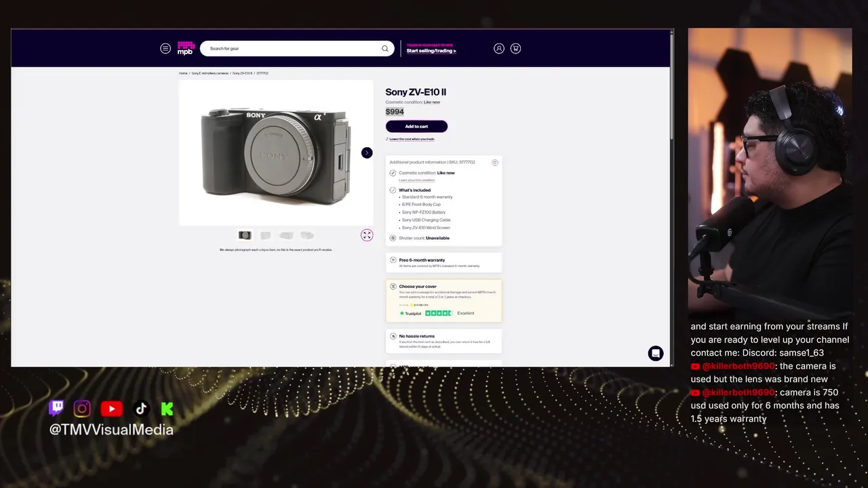This screenshot has height=488, width=868.
Task: Go to the next product image with the arrow
Action: (x=367, y=152)
